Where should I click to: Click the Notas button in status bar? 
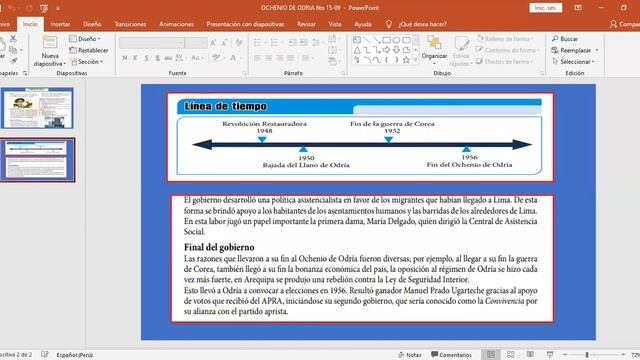click(409, 355)
